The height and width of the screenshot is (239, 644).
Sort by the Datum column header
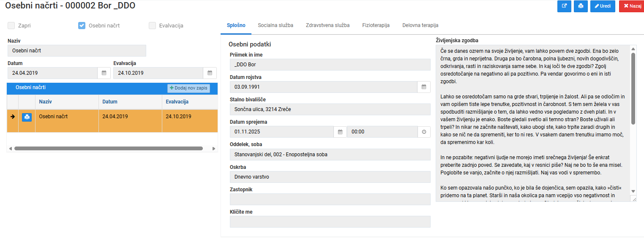click(x=130, y=102)
